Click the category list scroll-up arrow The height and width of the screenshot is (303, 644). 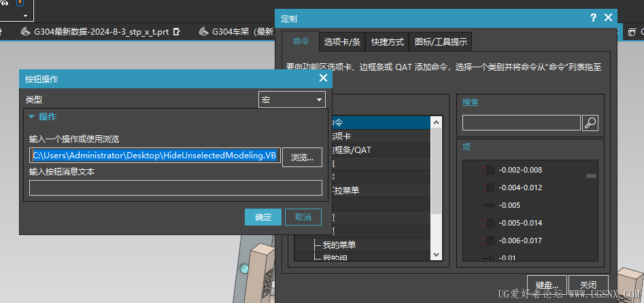436,122
